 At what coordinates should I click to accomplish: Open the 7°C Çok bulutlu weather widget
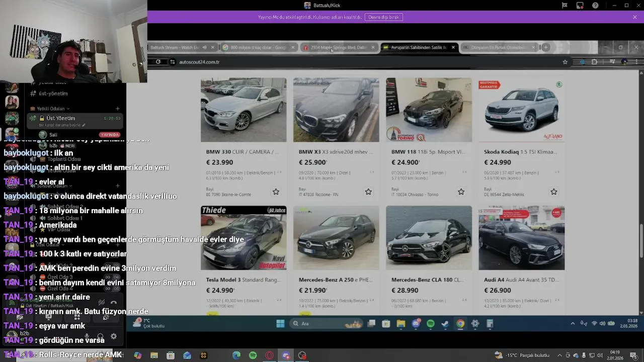coord(149,323)
